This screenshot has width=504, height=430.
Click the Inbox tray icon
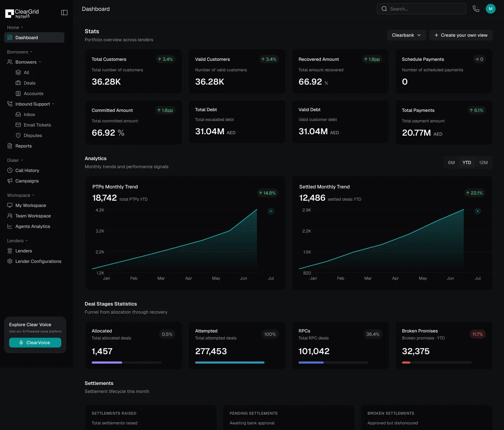(x=18, y=114)
